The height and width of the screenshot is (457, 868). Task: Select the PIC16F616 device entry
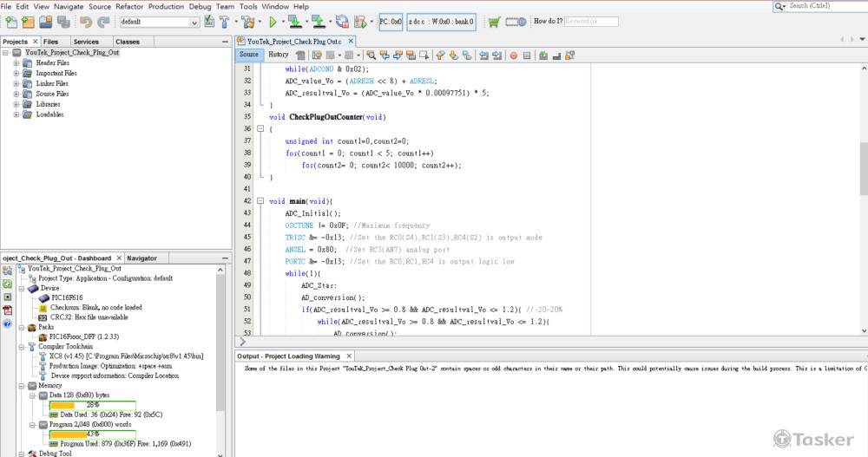[x=67, y=297]
